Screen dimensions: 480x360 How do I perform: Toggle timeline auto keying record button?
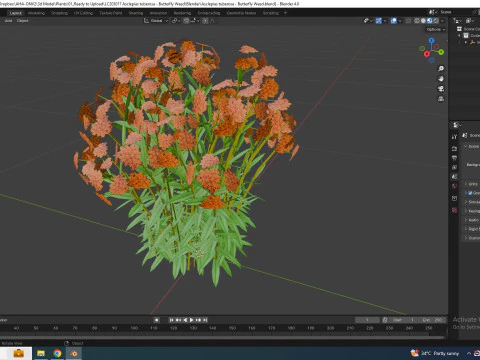coord(156,320)
